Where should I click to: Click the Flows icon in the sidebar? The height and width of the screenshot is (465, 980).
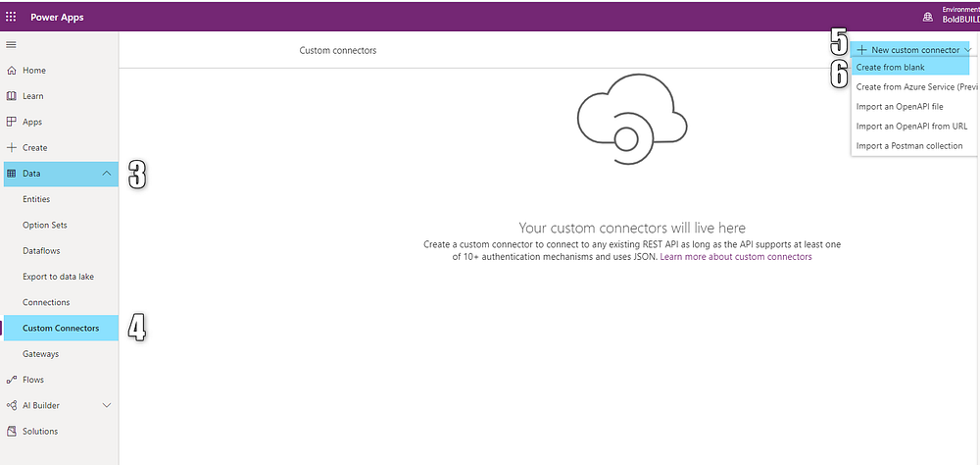click(x=11, y=380)
